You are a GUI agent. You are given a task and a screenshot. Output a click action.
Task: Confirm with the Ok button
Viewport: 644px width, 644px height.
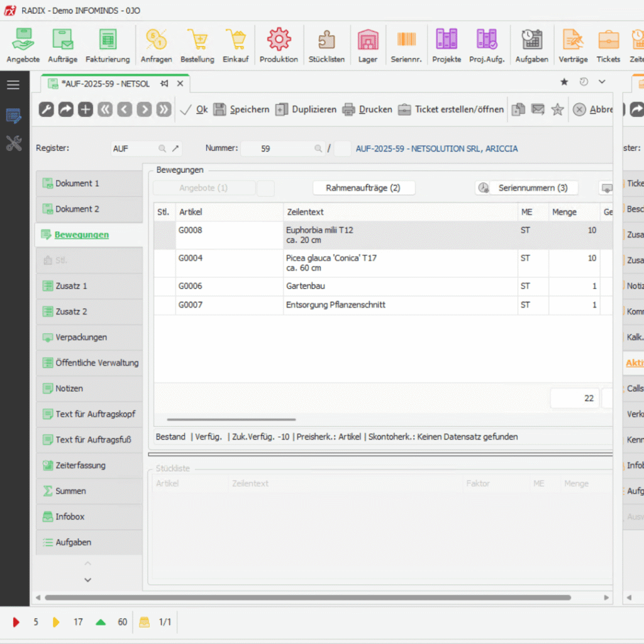(x=194, y=109)
